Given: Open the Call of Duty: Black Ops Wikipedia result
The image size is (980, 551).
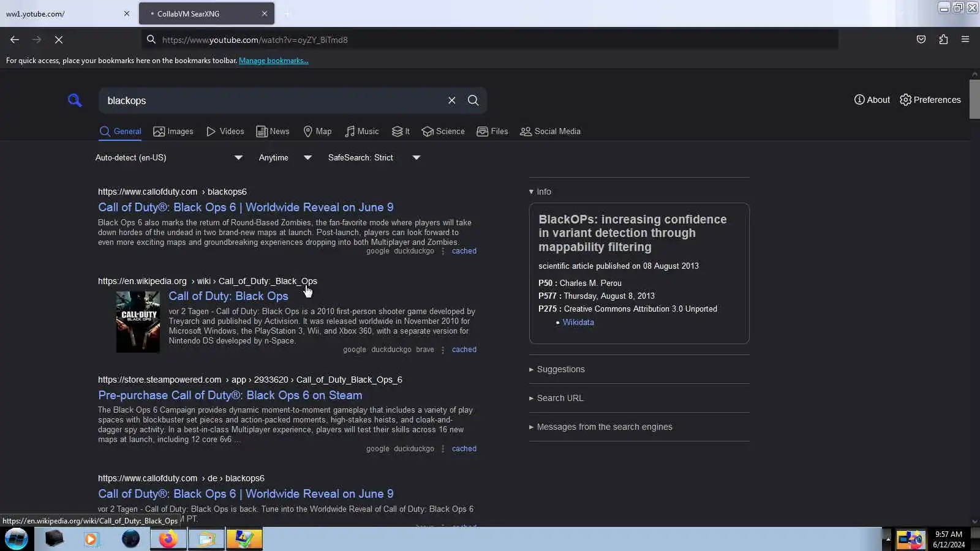Looking at the screenshot, I should (228, 296).
